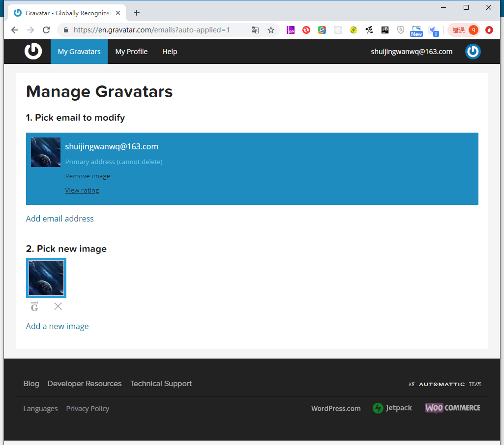Click the account email shuijingwanwq@163.com in the header
This screenshot has width=504, height=445.
point(412,52)
